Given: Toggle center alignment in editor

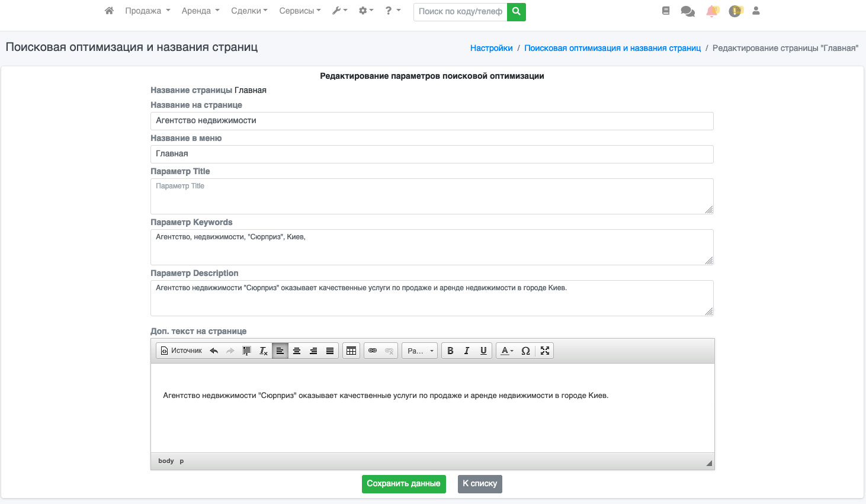Looking at the screenshot, I should [x=297, y=351].
